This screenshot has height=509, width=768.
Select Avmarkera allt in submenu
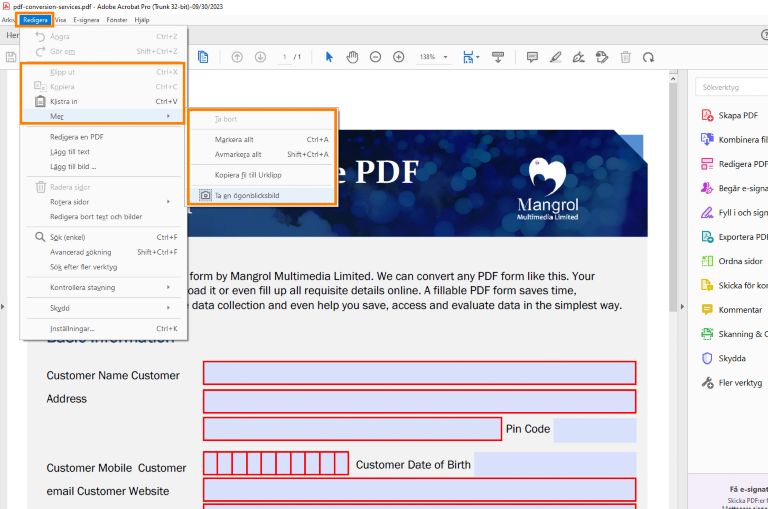pos(263,154)
